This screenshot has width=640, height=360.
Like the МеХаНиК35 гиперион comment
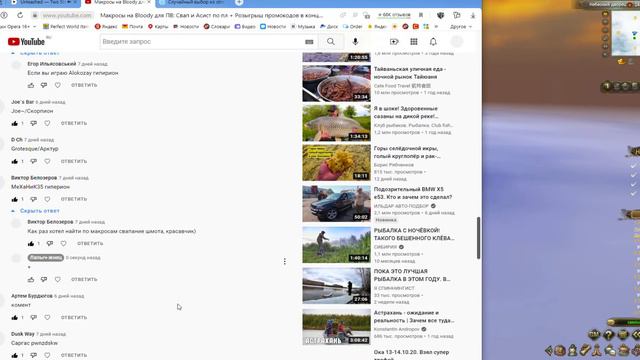tap(15, 199)
